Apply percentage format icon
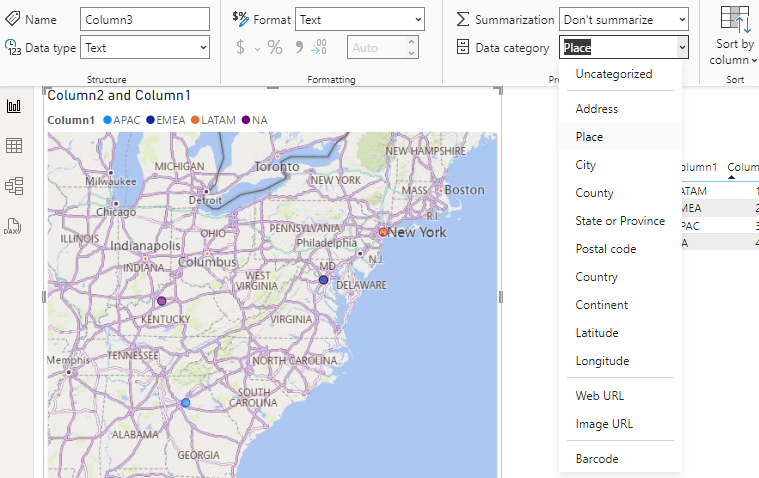This screenshot has height=478, width=759. tap(275, 47)
